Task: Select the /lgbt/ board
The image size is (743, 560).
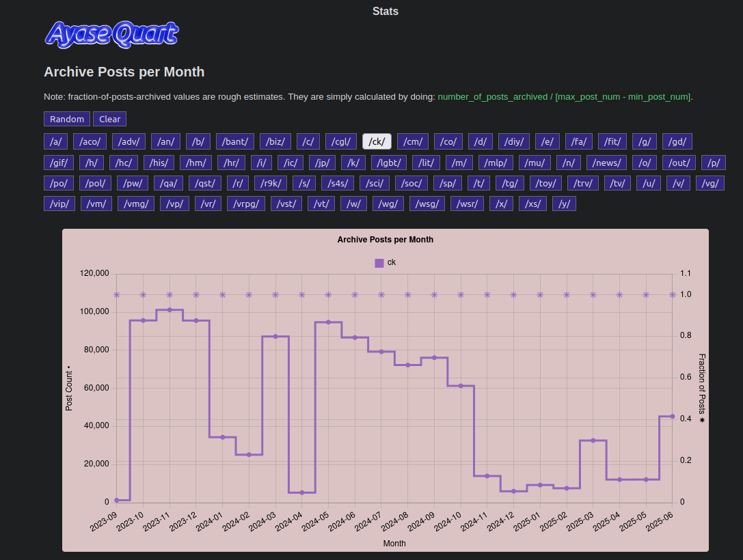Action: point(389,163)
